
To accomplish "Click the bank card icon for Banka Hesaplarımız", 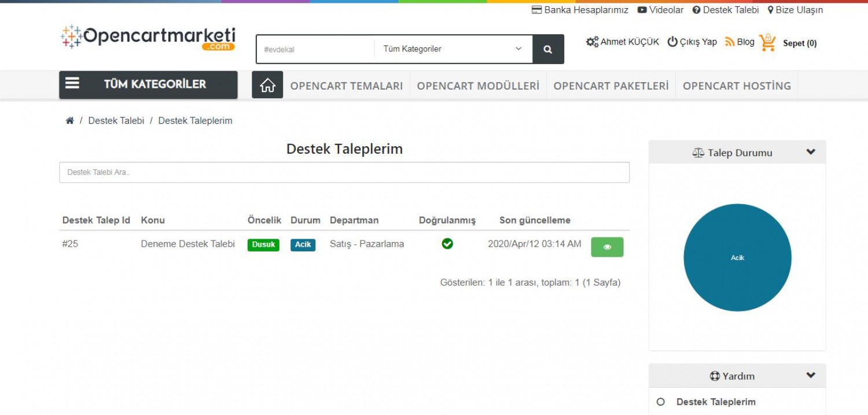I will tap(537, 10).
